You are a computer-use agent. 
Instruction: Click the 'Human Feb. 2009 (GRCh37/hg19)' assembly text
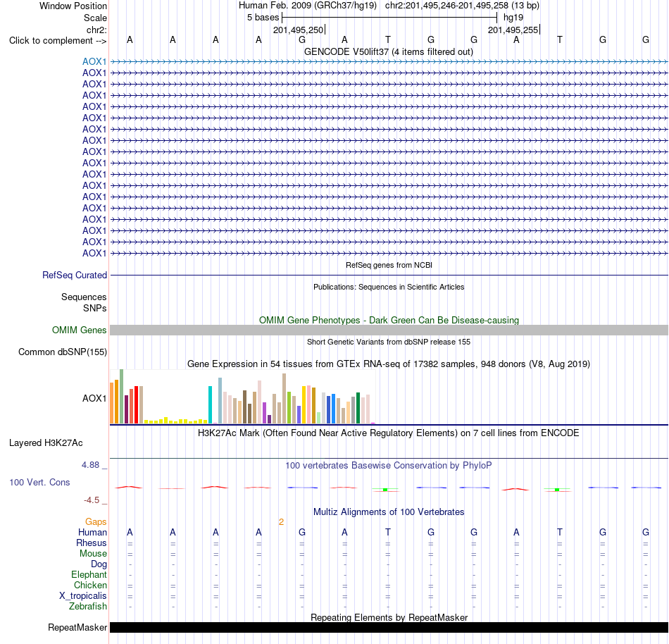tap(308, 6)
